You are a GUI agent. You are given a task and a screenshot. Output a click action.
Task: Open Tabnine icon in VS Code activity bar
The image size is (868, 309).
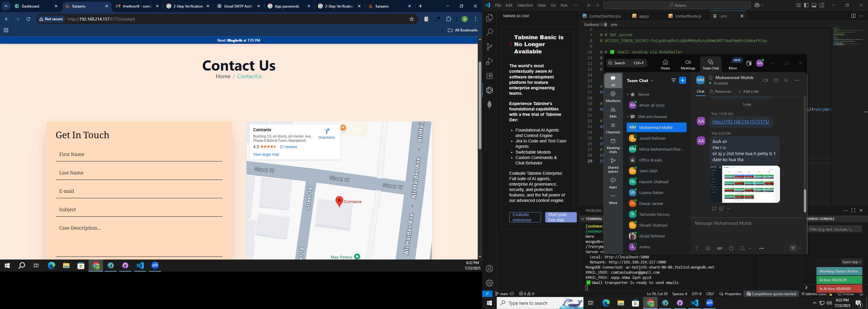tap(489, 91)
